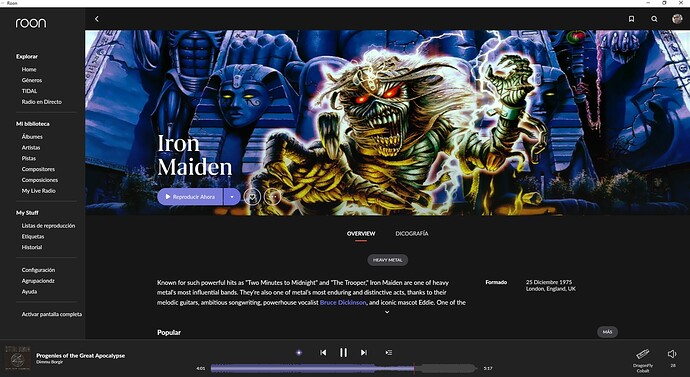Follow the Bruce Dickinson link
Screen dimensions: 690x377
pos(343,302)
